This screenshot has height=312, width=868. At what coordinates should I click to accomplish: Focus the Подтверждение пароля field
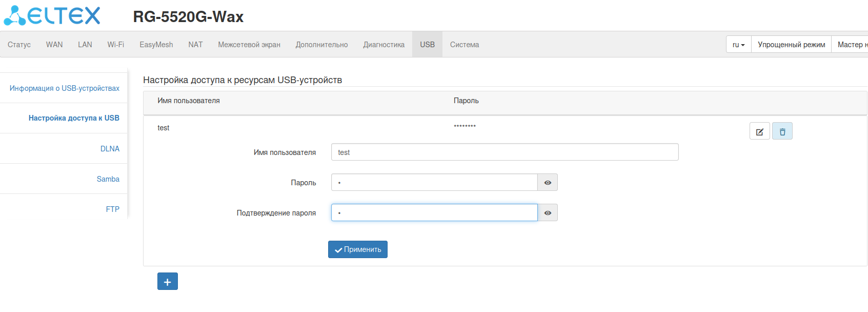coord(434,213)
